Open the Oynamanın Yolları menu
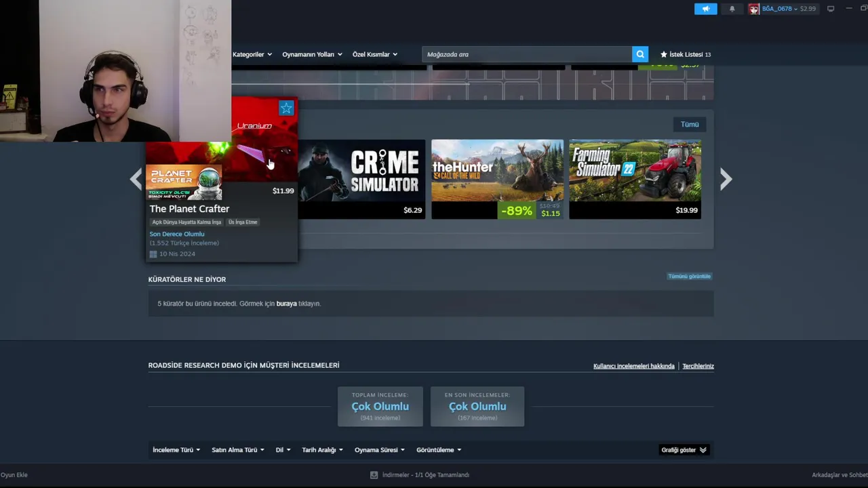868x488 pixels. tap(312, 54)
